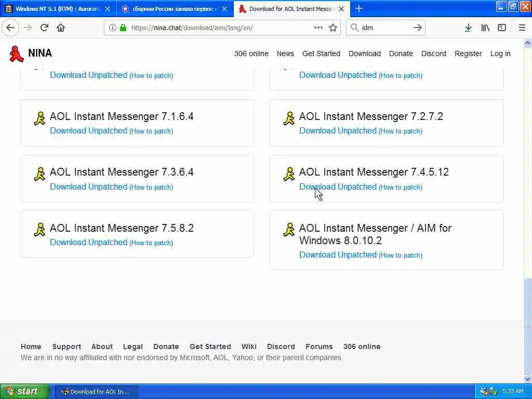The width and height of the screenshot is (532, 399).
Task: Open Download in the top navigation
Action: pyautogui.click(x=364, y=54)
